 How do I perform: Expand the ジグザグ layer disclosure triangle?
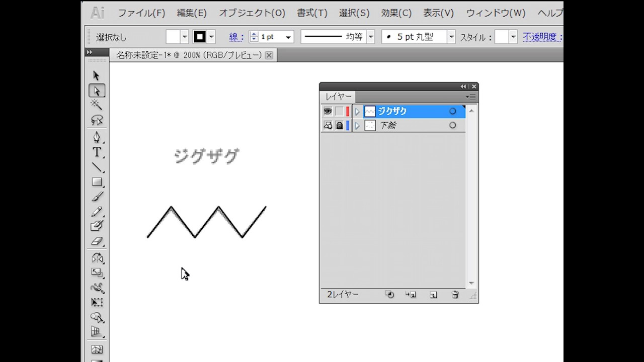point(358,111)
